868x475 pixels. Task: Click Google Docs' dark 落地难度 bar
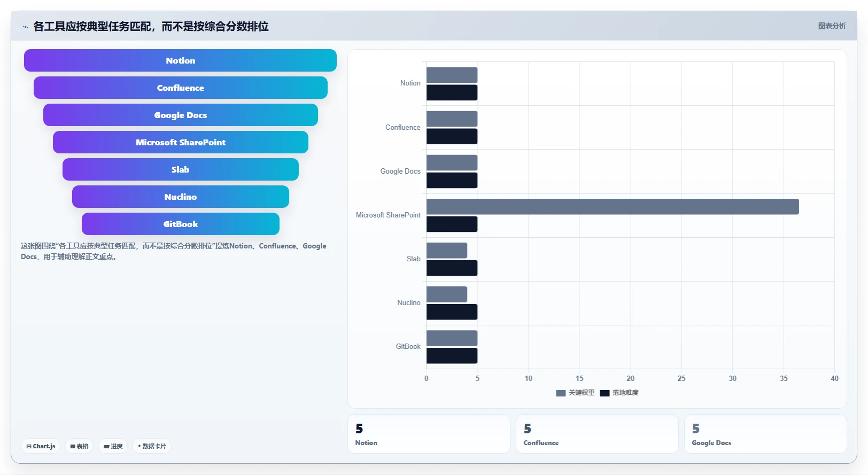coord(452,180)
